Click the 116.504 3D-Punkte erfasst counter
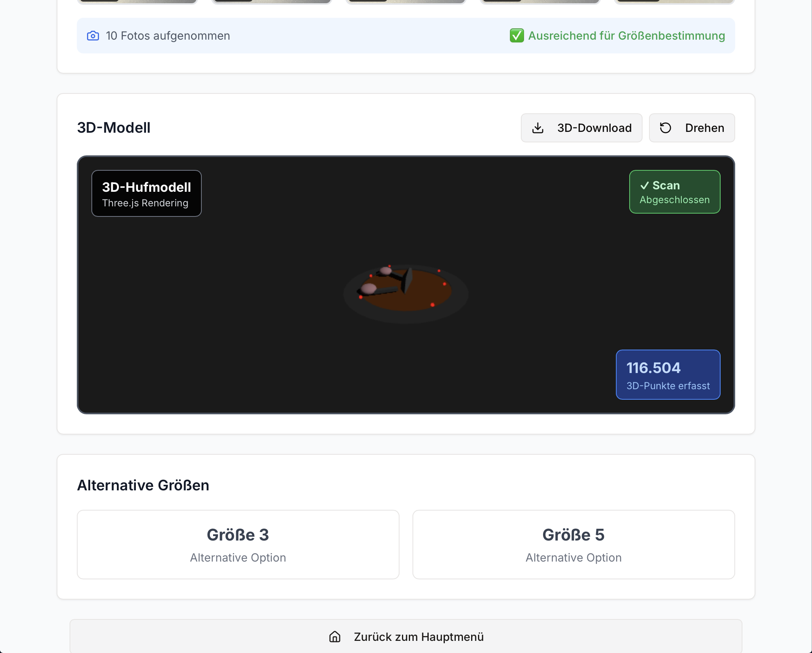The height and width of the screenshot is (653, 812). point(668,375)
